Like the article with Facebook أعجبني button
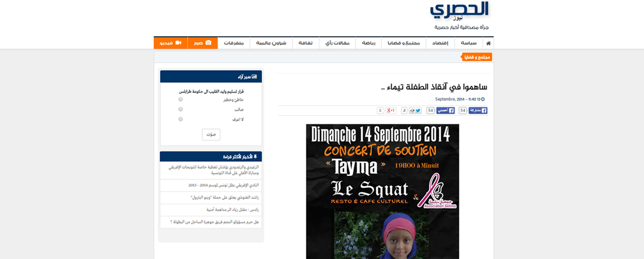The height and width of the screenshot is (259, 644). (446, 111)
